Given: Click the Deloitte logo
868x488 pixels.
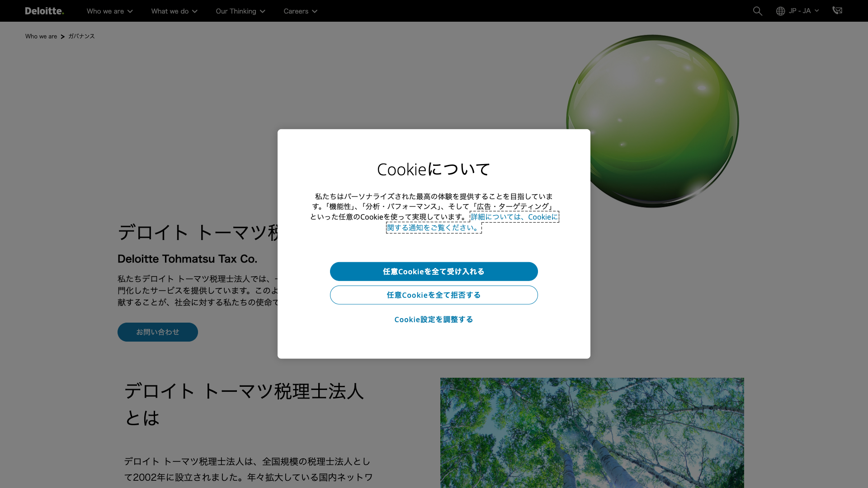Looking at the screenshot, I should [x=44, y=11].
